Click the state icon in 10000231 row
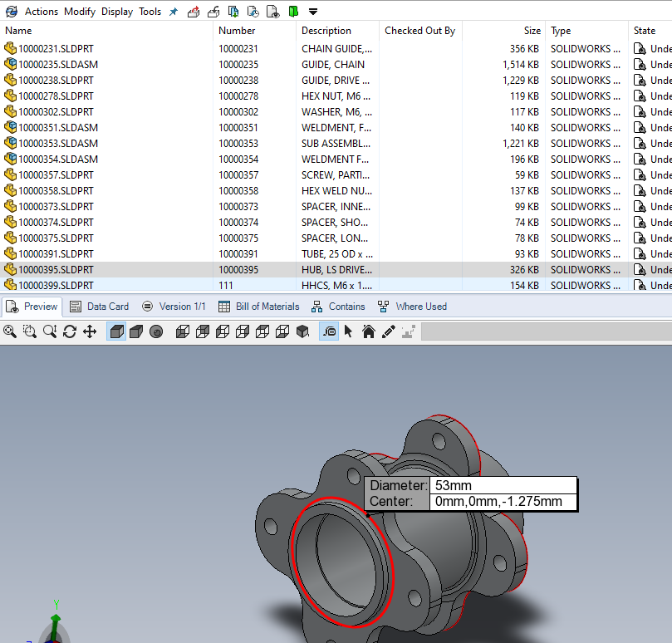Screen dimensions: 672x643 640,49
